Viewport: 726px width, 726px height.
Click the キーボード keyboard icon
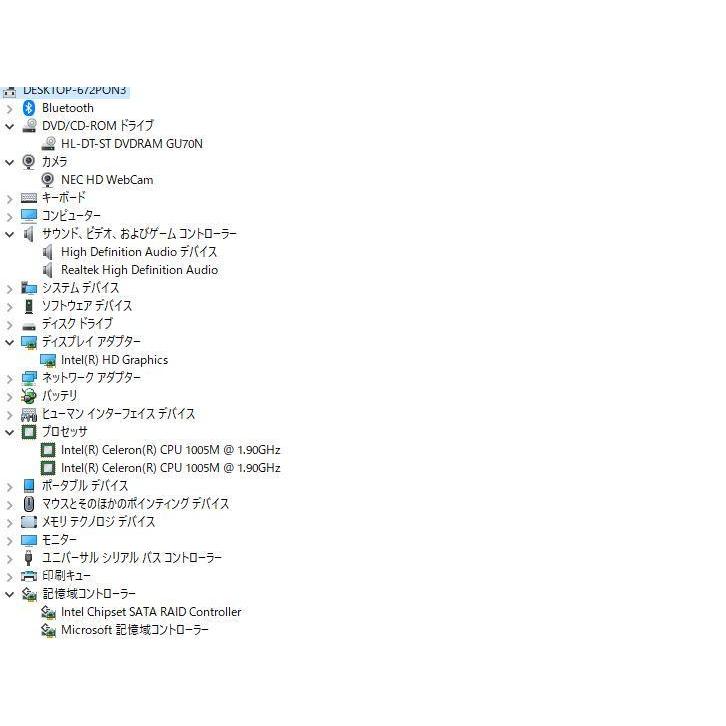[x=29, y=198]
